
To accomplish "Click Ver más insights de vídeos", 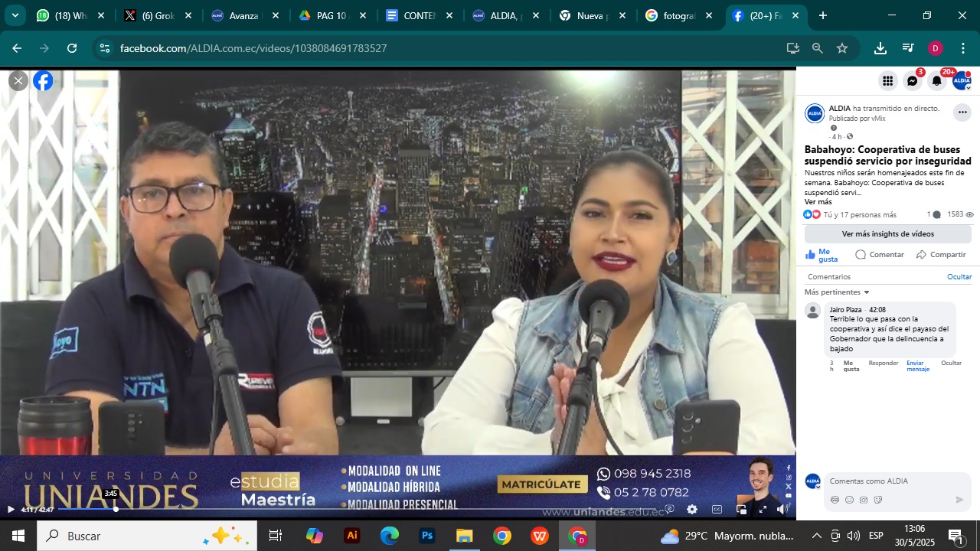I will (x=887, y=233).
